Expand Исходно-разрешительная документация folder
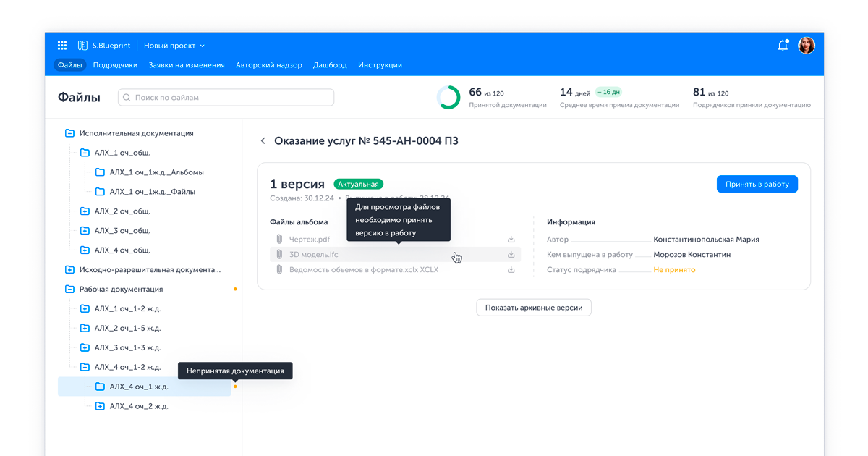Screen dimensions: 868x456 (69, 270)
